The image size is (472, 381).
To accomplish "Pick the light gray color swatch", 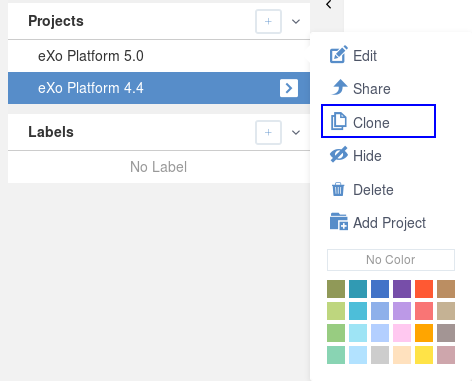I will (x=380, y=355).
